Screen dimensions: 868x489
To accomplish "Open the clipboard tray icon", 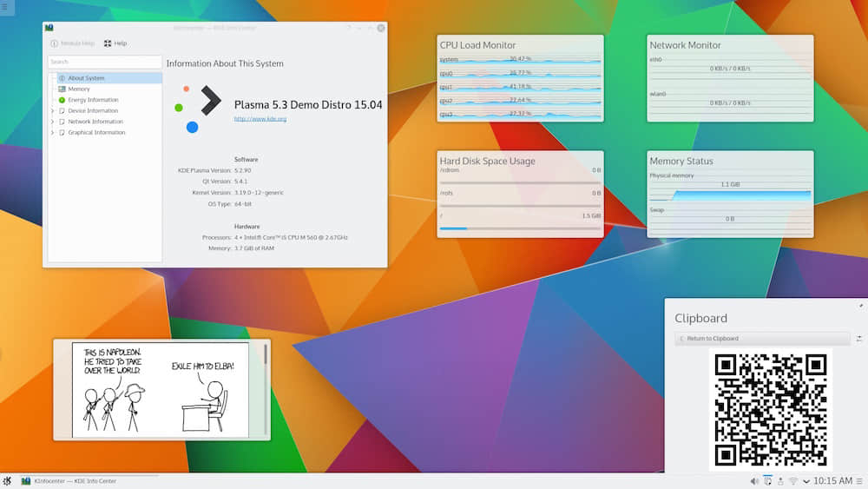I will pyautogui.click(x=767, y=481).
